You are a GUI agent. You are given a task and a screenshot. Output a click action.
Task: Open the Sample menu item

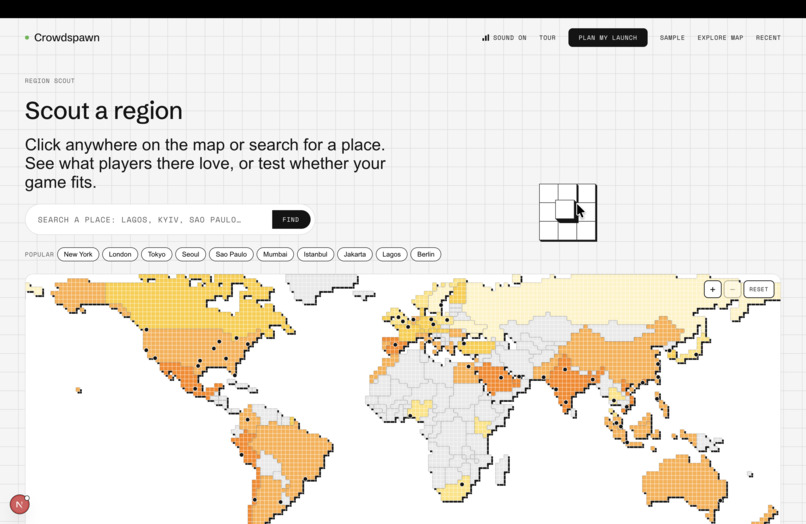(x=672, y=38)
